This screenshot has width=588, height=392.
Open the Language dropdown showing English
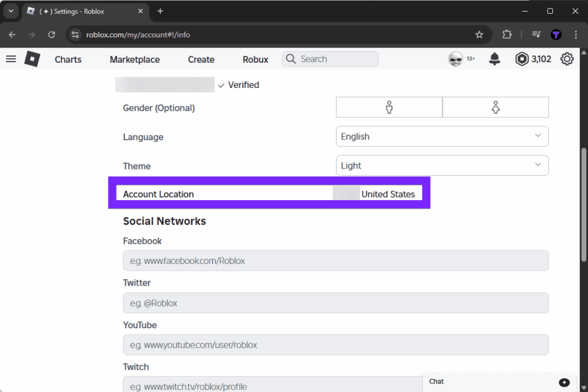(442, 136)
